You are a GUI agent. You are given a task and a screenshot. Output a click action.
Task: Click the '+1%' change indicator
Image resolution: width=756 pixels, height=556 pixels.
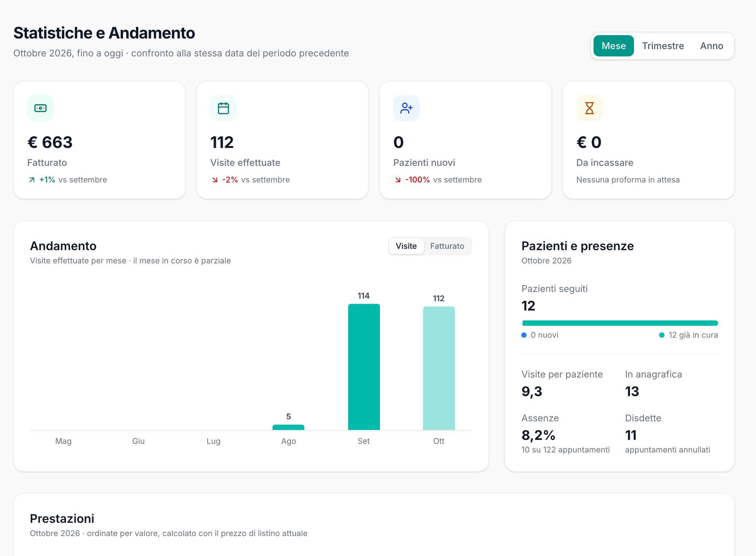(47, 180)
